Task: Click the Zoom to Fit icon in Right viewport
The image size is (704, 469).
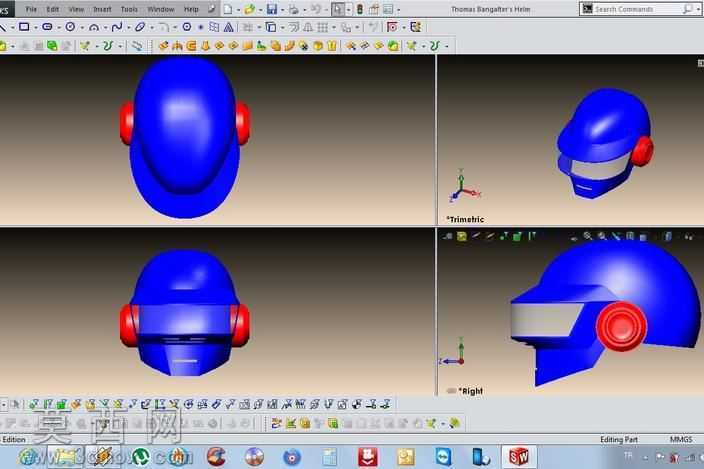Action: pos(587,236)
